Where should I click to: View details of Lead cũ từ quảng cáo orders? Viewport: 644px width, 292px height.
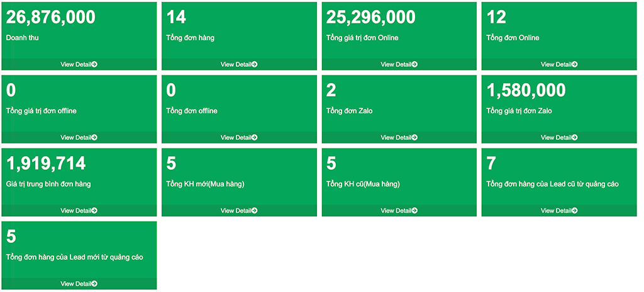559,210
